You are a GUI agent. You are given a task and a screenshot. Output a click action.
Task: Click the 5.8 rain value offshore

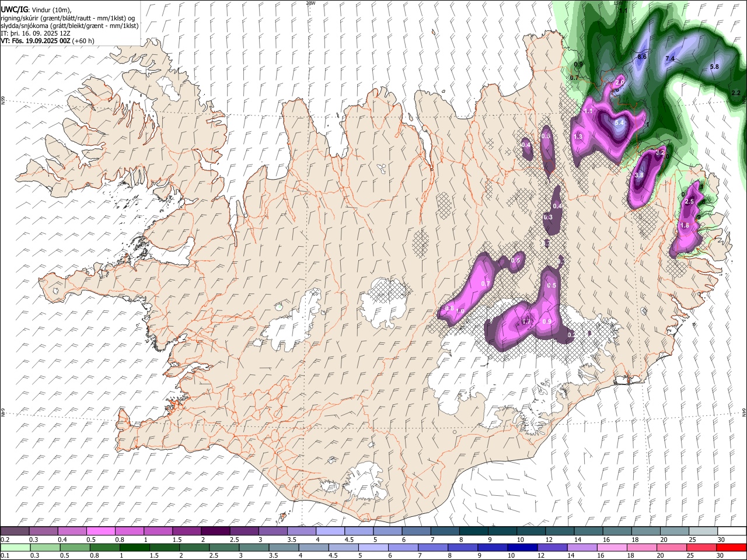pyautogui.click(x=714, y=67)
